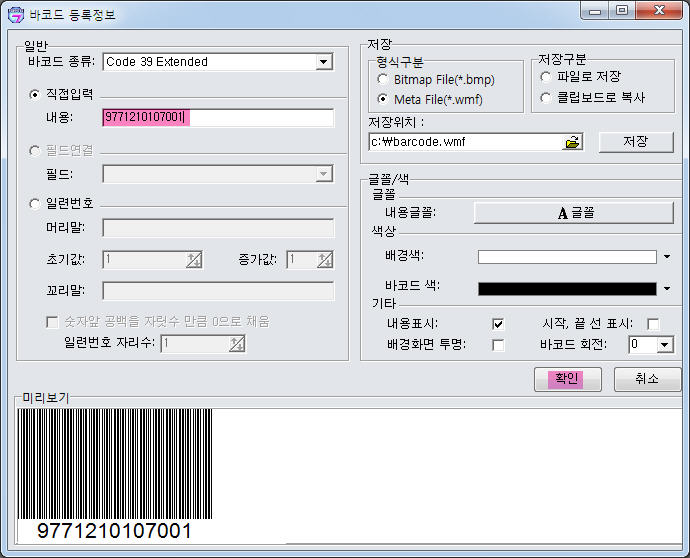Viewport: 690px width, 558px height.
Task: Click the 내용 input field
Action: [218, 117]
